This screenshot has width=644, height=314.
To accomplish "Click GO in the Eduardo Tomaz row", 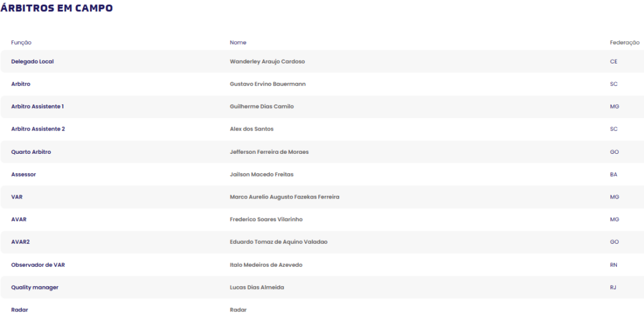I will pos(614,242).
